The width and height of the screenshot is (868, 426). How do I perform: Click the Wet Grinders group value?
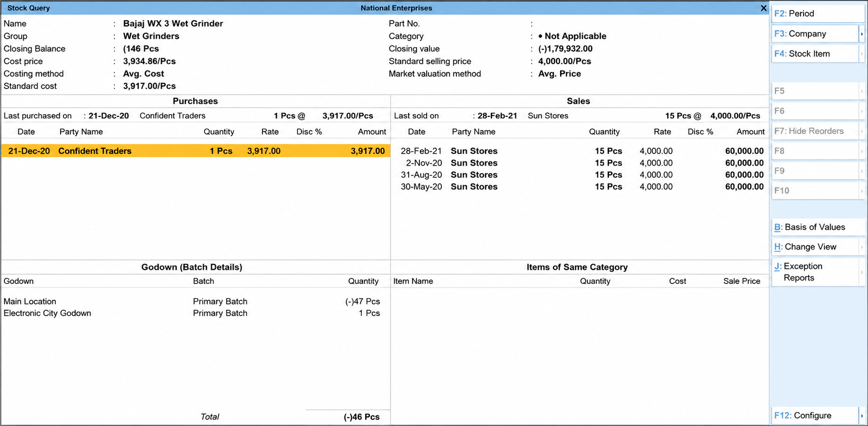151,36
